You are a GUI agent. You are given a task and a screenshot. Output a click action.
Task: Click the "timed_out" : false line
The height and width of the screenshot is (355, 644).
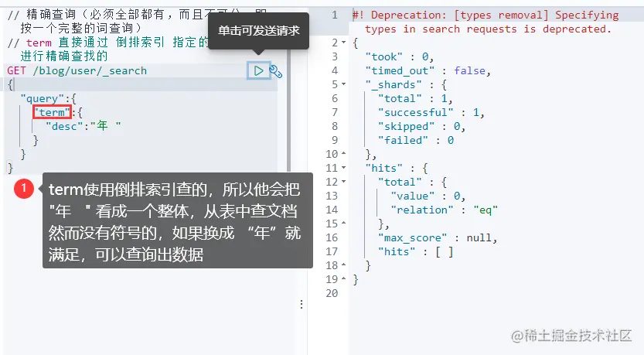click(x=428, y=70)
